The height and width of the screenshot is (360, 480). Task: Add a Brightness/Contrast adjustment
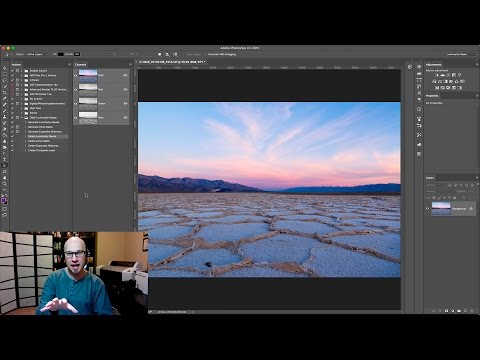437,75
